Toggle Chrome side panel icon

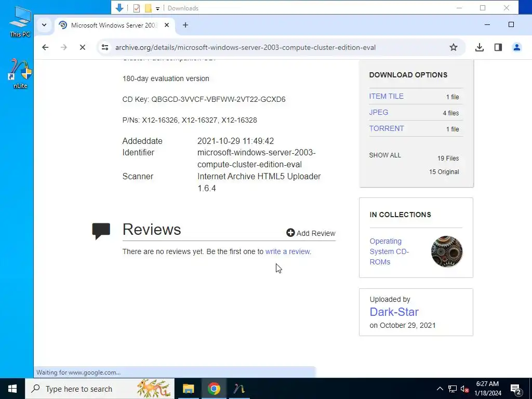(x=498, y=47)
